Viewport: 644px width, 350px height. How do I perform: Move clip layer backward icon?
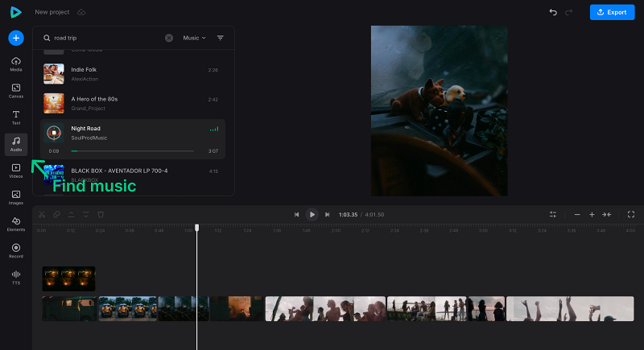point(86,215)
